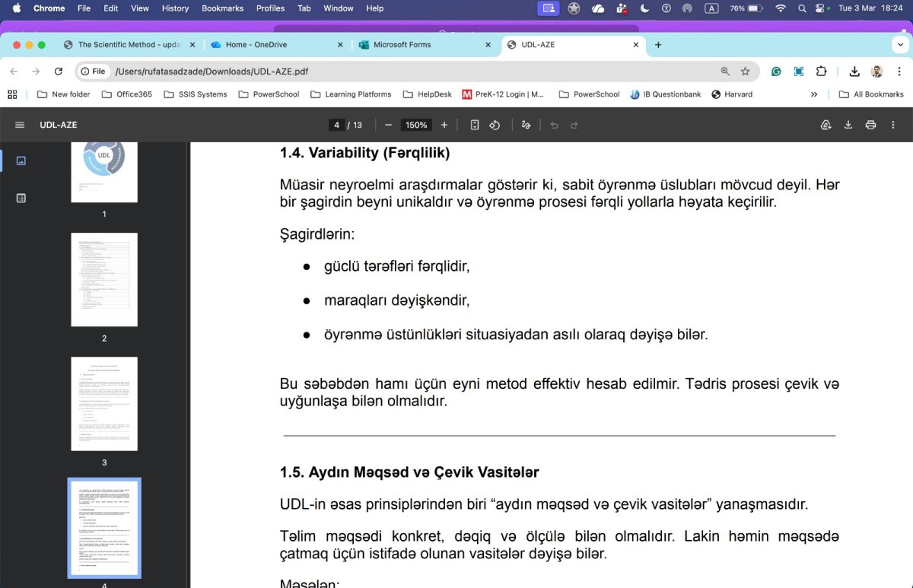913x588 pixels.
Task: Click the fit to page icon
Action: pos(475,125)
